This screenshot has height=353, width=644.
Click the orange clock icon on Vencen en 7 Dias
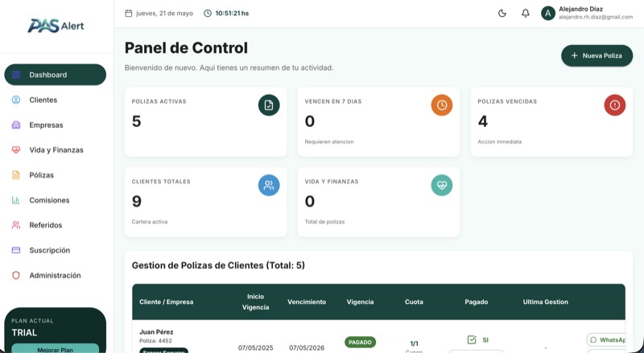[x=441, y=105]
